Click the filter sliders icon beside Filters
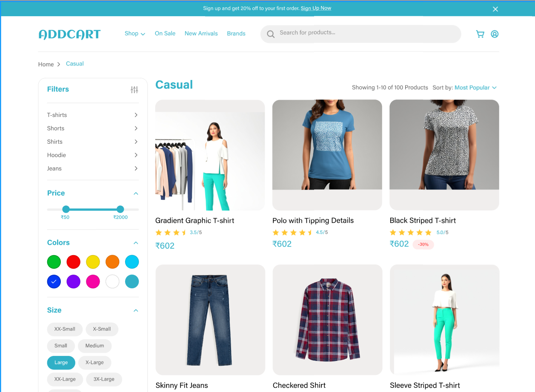 tap(134, 90)
